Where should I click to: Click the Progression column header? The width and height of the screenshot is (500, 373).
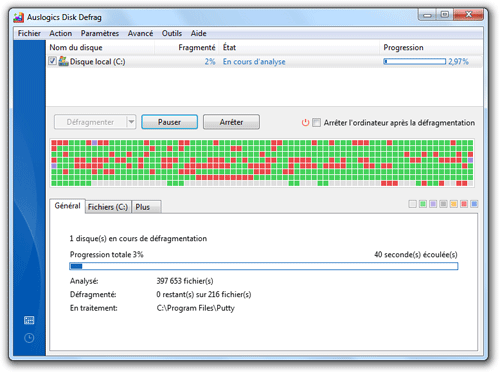point(431,48)
